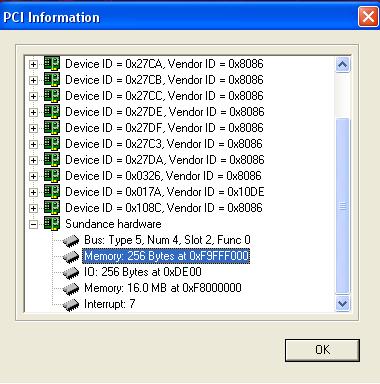The width and height of the screenshot is (380, 384).
Task: Select the row 'Device ID = 0x0326, Vendor ID = 0x8086'
Action: (163, 176)
